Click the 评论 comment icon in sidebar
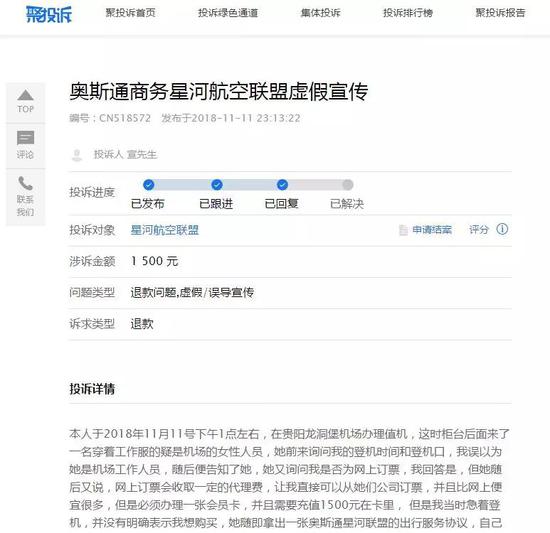 pyautogui.click(x=25, y=138)
